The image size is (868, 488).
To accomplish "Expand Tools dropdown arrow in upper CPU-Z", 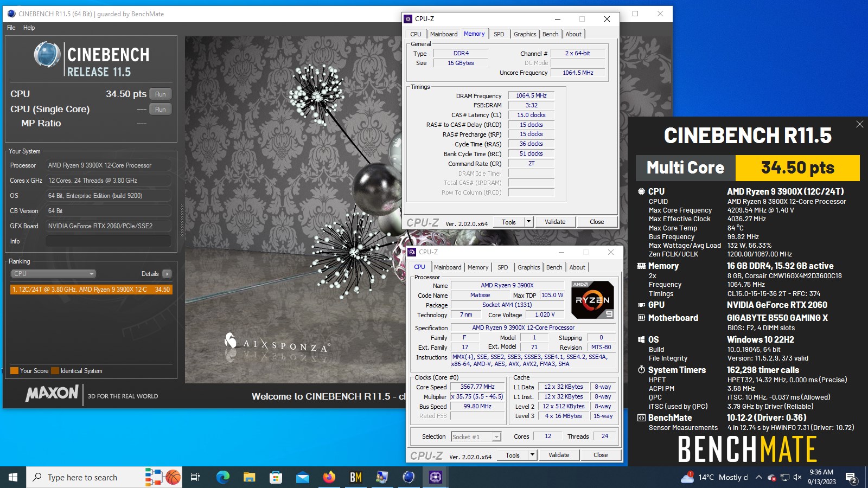I will [528, 222].
